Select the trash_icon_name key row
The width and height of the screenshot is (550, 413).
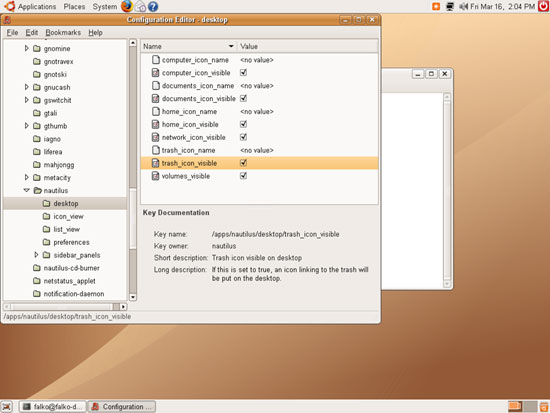[x=259, y=150]
